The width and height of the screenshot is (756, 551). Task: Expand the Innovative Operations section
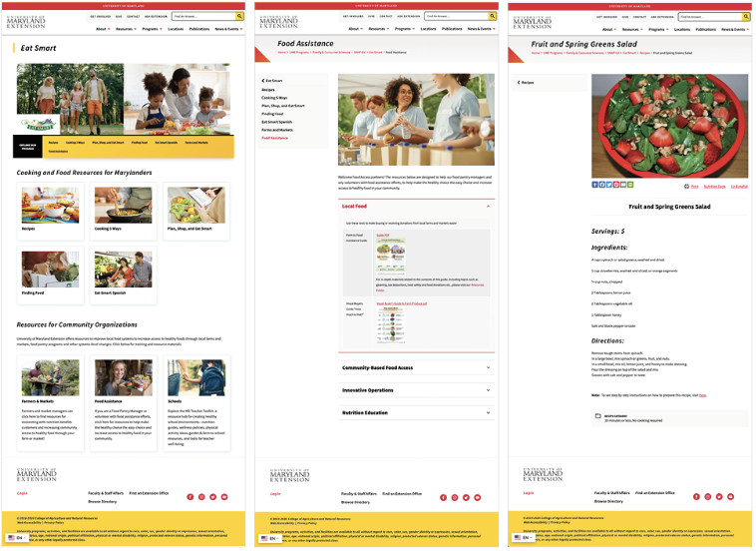[x=417, y=391]
